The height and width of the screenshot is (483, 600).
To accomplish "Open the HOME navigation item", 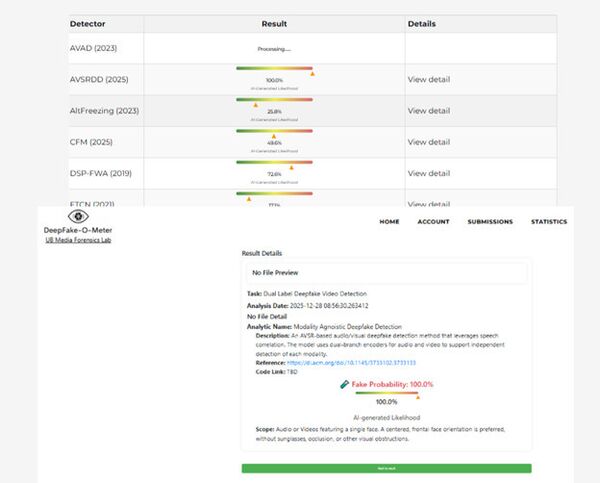I will [389, 222].
